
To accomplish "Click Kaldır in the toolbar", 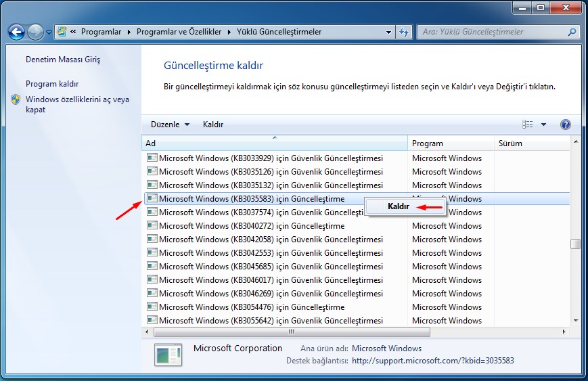I will (213, 125).
